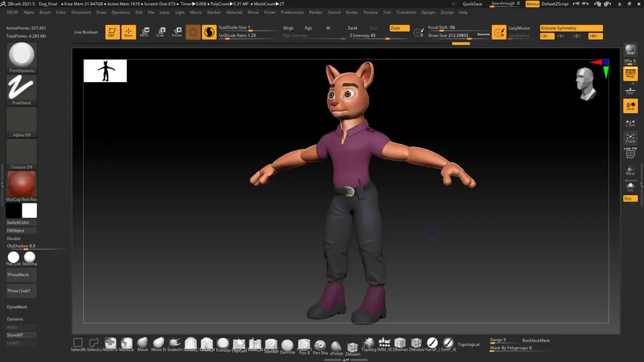Open the MatCap Red Wax material picker
Viewport: 644px width, 362px height.
(x=22, y=186)
